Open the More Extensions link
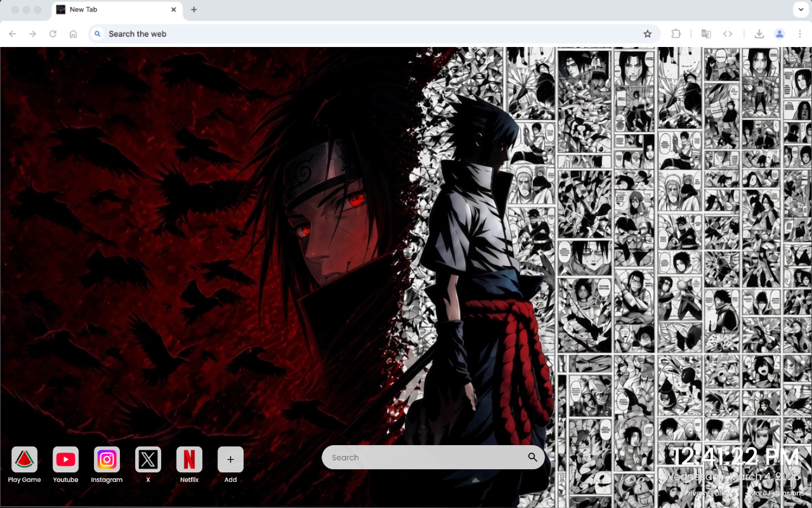 (776, 493)
